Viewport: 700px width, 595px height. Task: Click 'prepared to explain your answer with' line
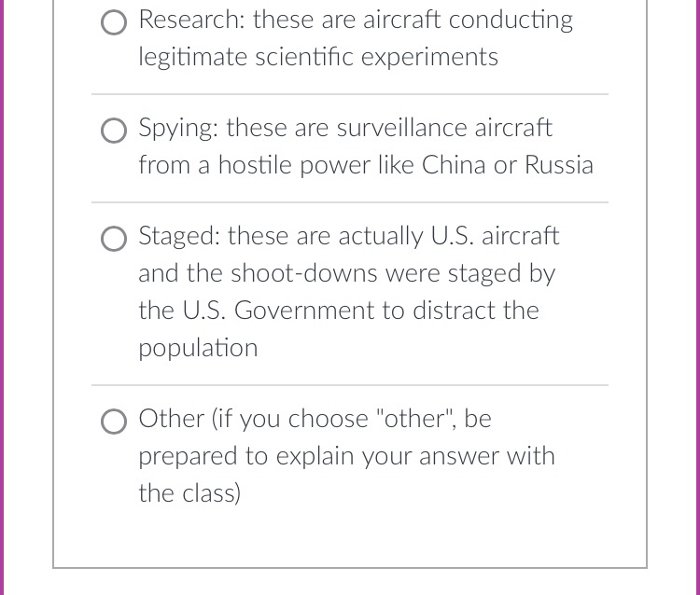[346, 456]
